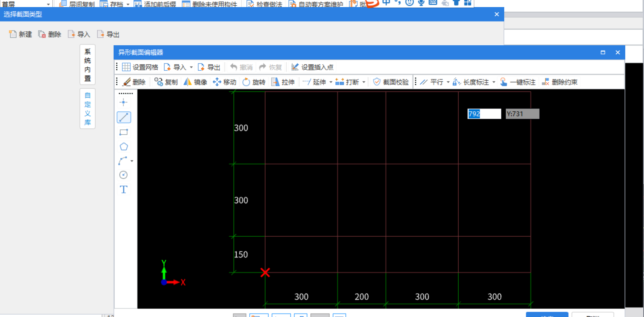Select the 镜像 mirror tool
Screen dimensions: 644x317
[195, 82]
